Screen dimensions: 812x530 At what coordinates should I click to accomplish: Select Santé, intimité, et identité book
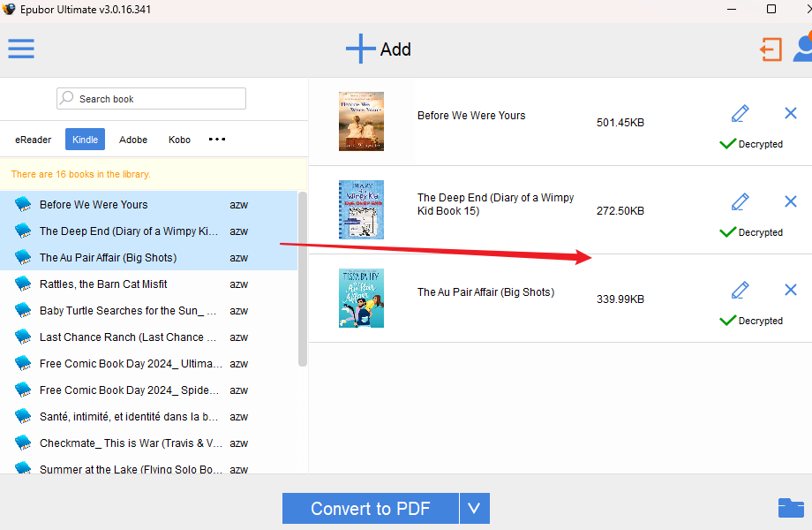pos(148,416)
